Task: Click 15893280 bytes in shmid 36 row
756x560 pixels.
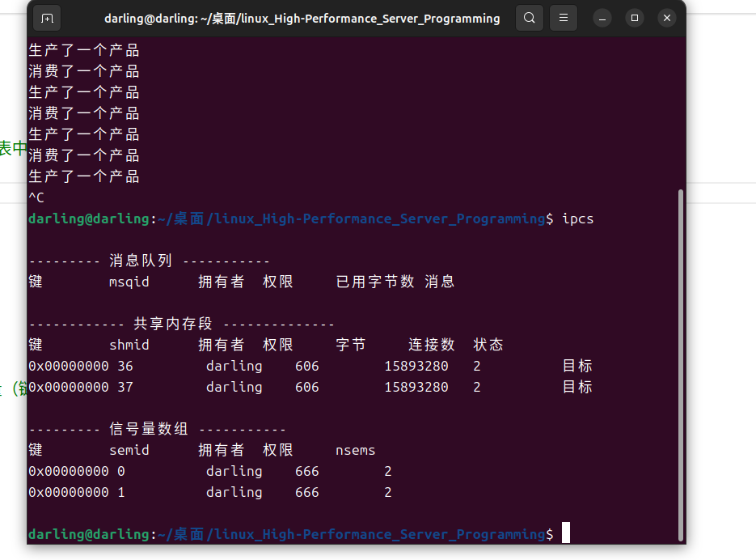Action: click(x=416, y=366)
